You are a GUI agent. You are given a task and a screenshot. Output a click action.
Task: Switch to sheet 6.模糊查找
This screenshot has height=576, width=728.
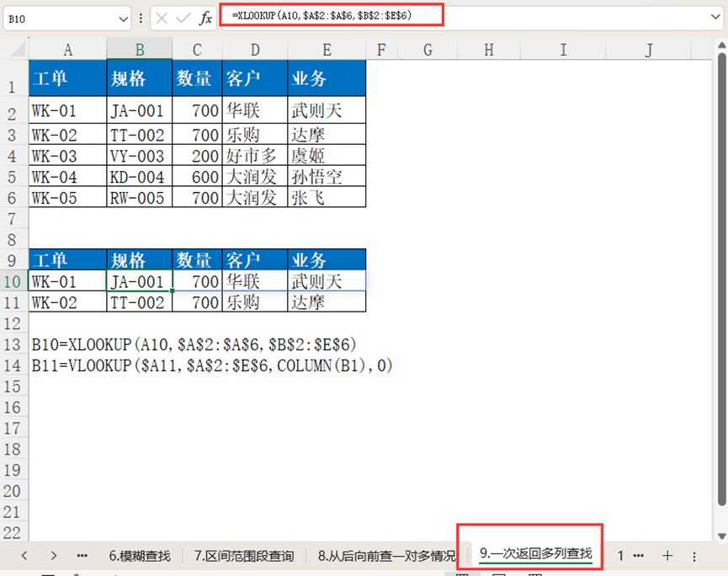coord(140,556)
